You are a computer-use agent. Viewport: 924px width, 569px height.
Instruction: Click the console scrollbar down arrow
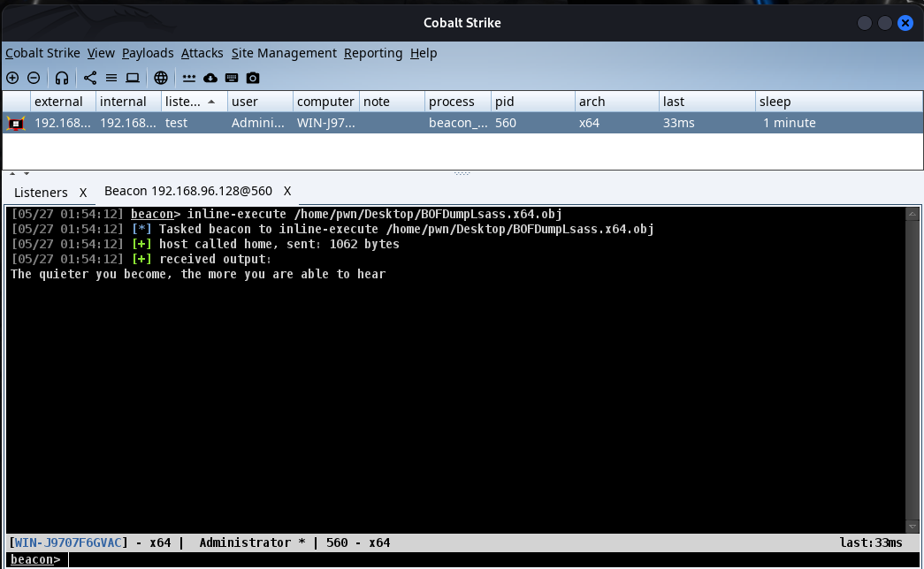913,527
